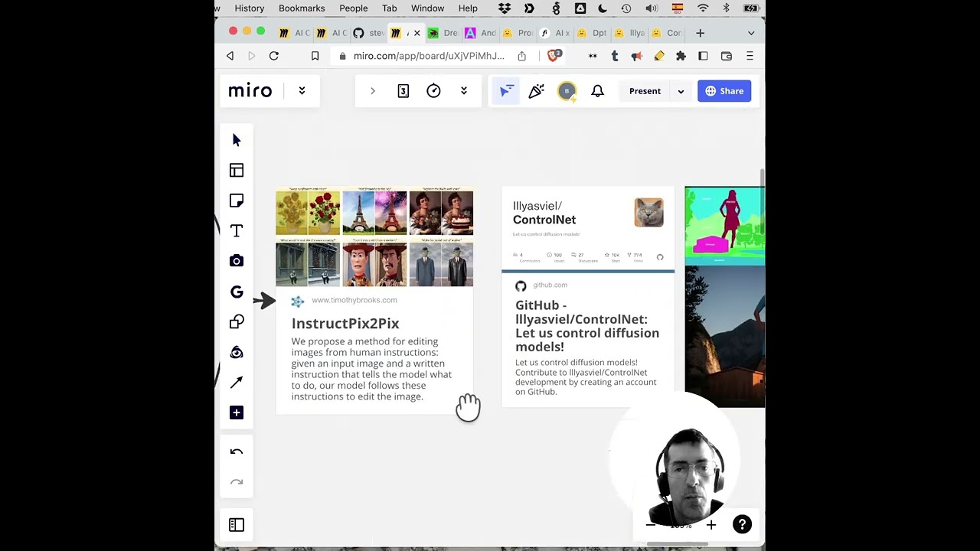
Task: Open the Brave wallet icon
Action: 727,56
